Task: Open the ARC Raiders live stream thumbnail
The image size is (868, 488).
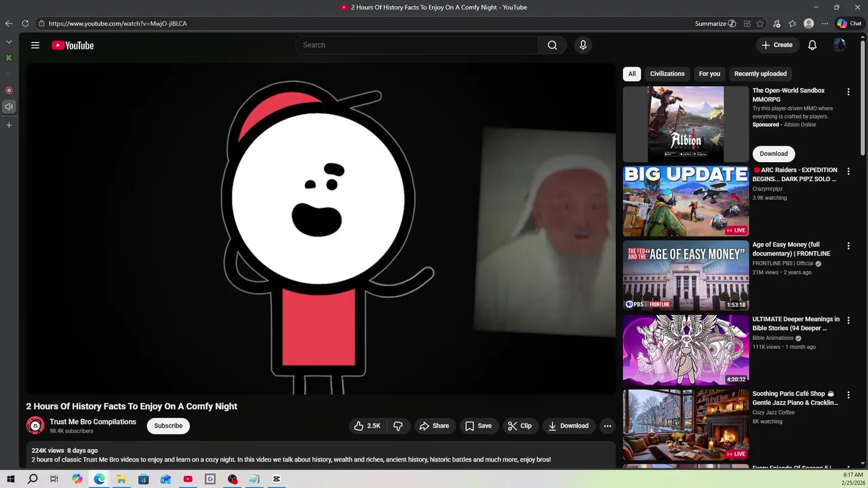Action: [x=686, y=201]
